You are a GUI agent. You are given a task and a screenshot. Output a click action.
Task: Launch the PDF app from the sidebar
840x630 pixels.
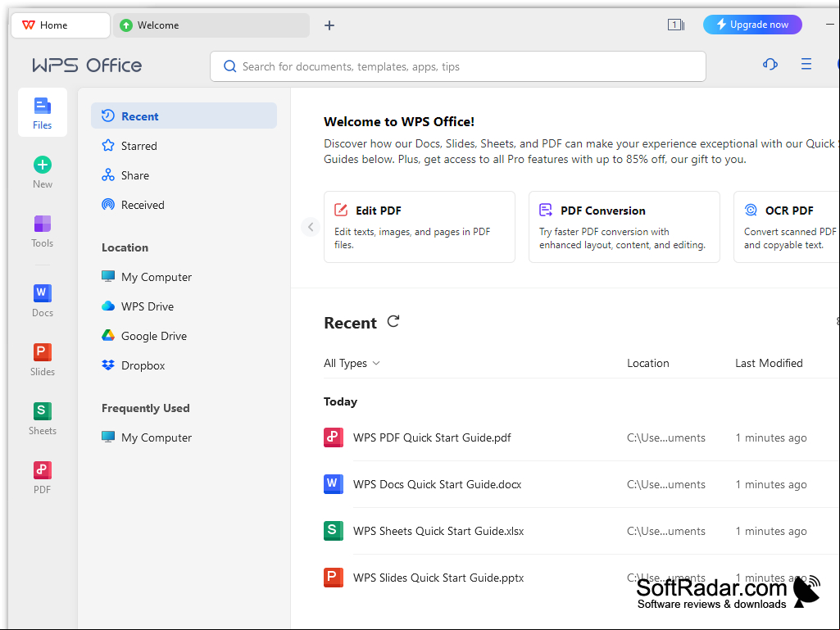[43, 478]
